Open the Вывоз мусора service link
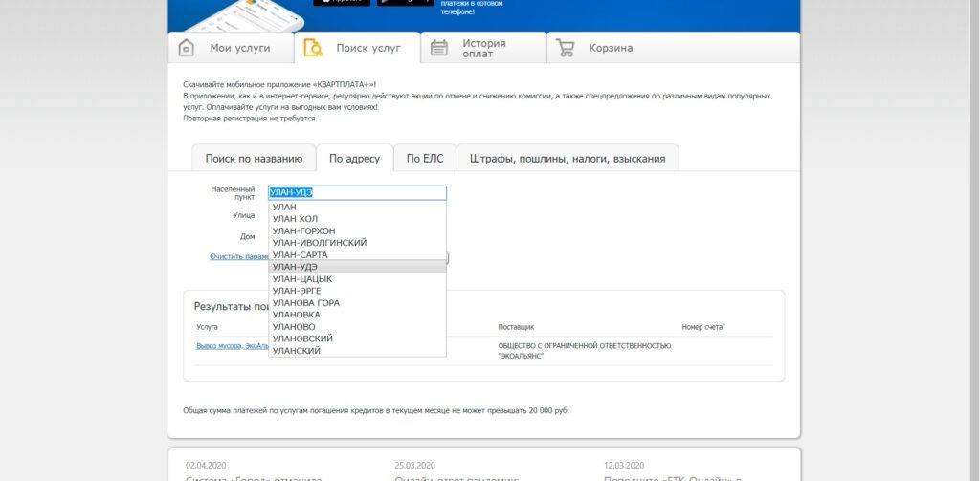The image size is (980, 481). (232, 345)
